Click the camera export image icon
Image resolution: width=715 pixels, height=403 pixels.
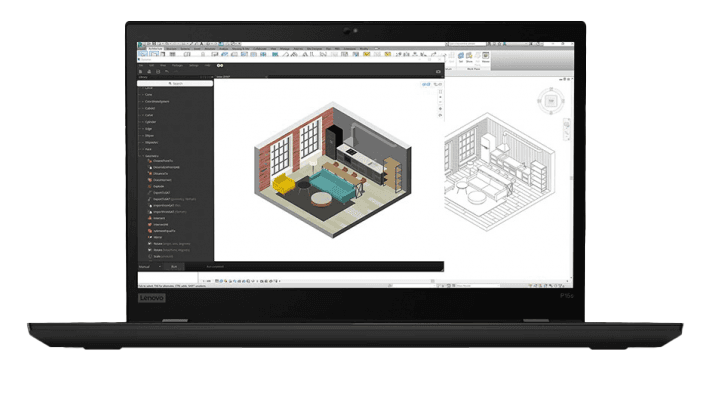[438, 72]
